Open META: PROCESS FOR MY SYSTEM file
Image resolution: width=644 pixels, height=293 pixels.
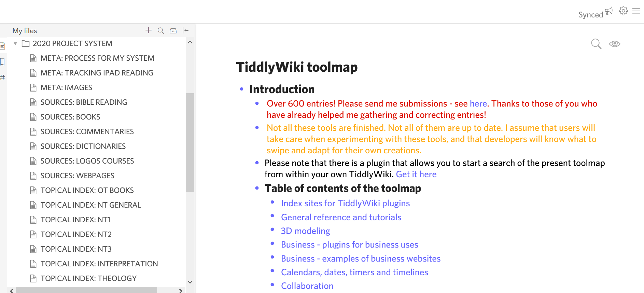pyautogui.click(x=97, y=58)
